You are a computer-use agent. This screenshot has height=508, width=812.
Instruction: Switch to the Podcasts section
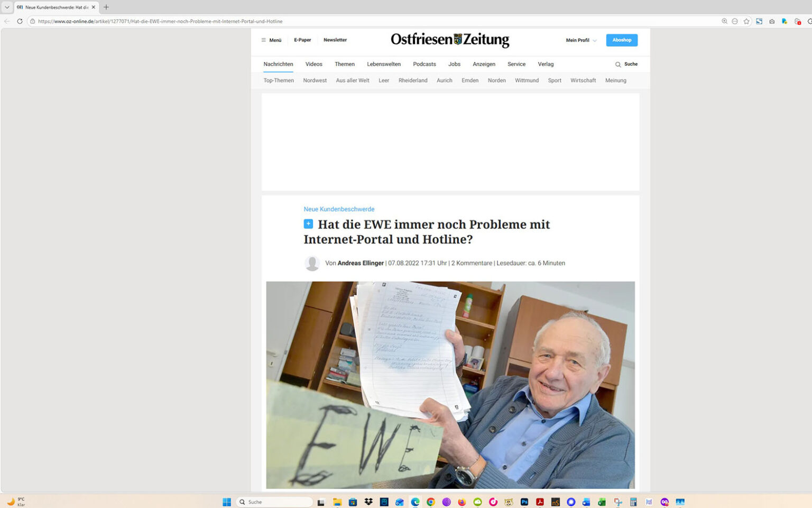[424, 64]
